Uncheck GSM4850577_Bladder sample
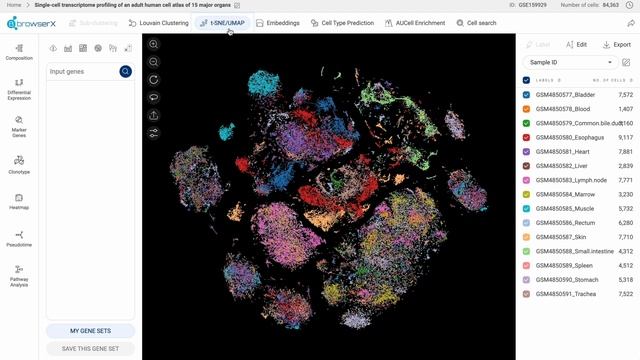640x360 pixels. 526,95
